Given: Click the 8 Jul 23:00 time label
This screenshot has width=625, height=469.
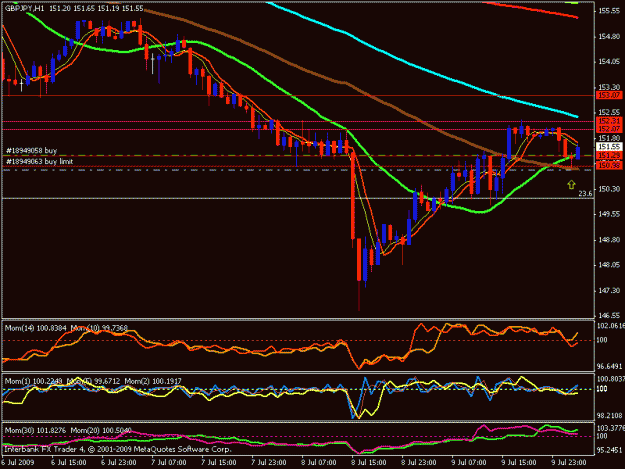Looking at the screenshot, I should click(419, 462).
